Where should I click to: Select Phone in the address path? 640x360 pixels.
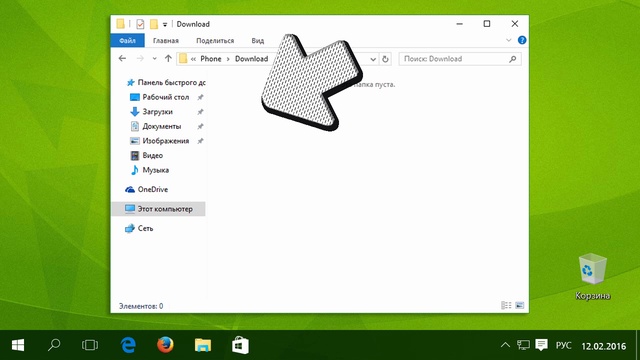pos(211,59)
